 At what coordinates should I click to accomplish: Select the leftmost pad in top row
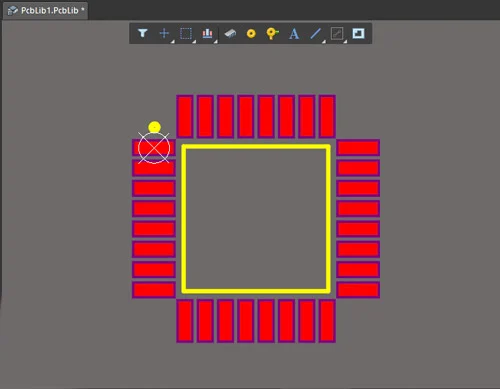pos(185,116)
